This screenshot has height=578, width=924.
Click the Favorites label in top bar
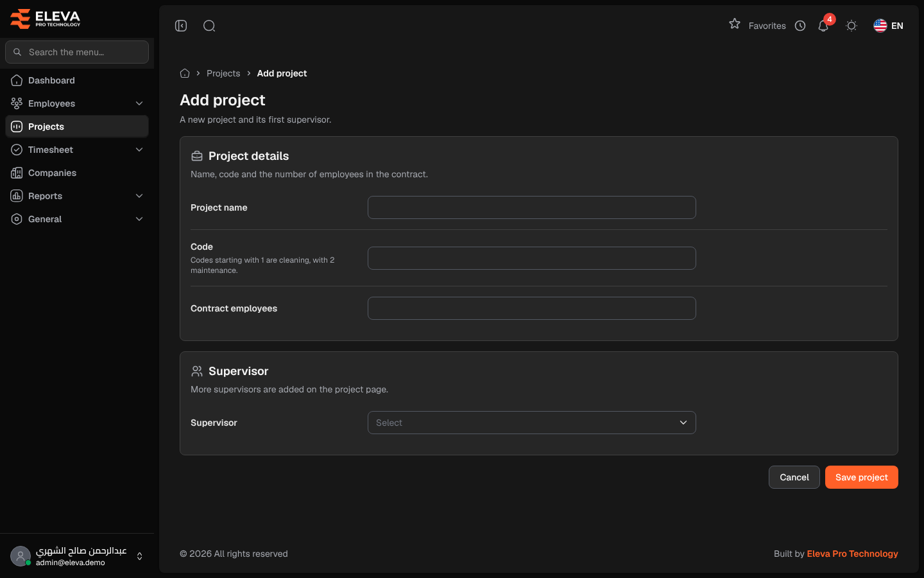pos(767,26)
